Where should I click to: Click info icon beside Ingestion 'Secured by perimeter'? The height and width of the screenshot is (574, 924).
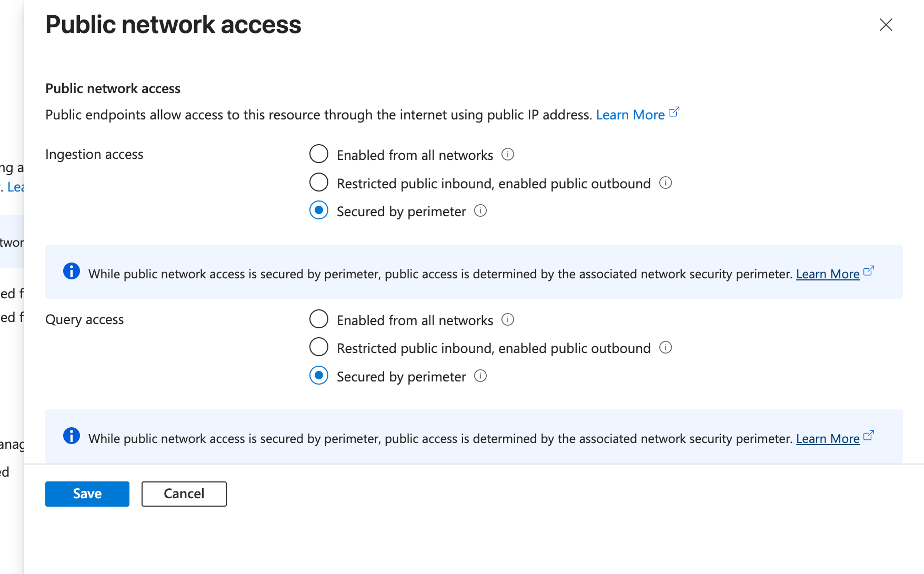(480, 210)
